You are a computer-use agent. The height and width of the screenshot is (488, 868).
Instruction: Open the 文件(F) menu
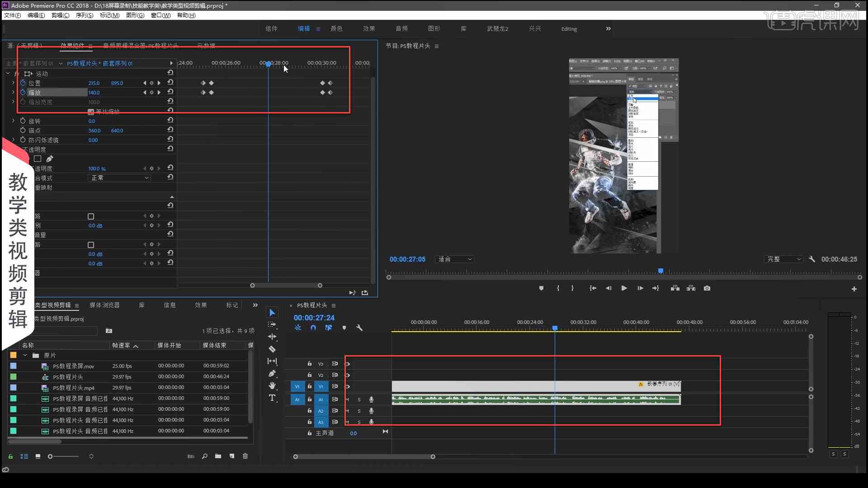point(13,15)
